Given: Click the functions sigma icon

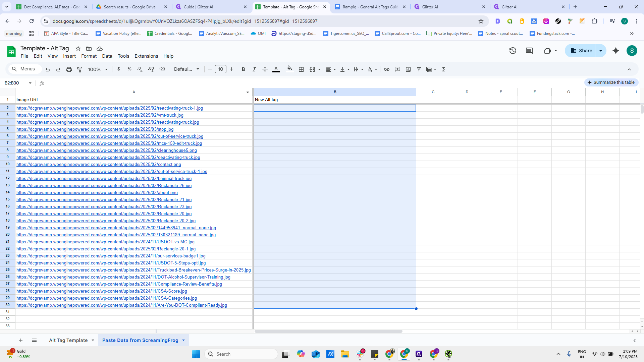Looking at the screenshot, I should [444, 69].
